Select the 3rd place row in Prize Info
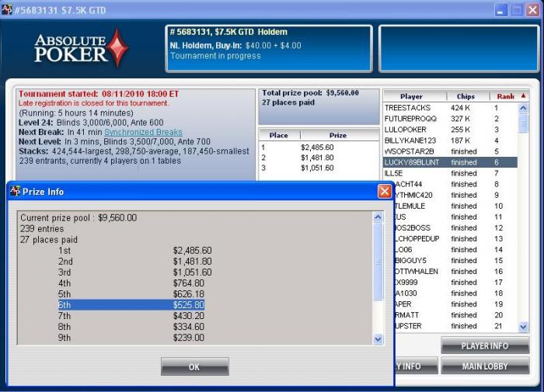The height and width of the screenshot is (392, 544). pyautogui.click(x=134, y=272)
